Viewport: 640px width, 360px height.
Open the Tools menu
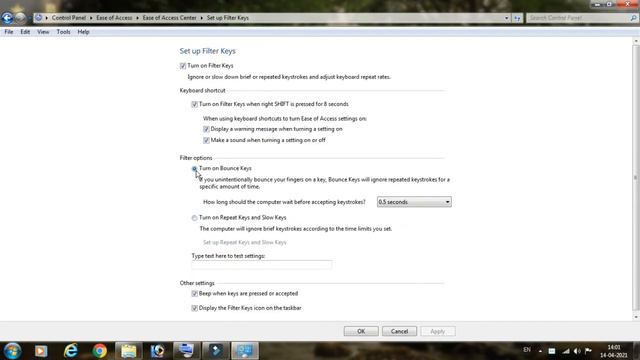[63, 32]
